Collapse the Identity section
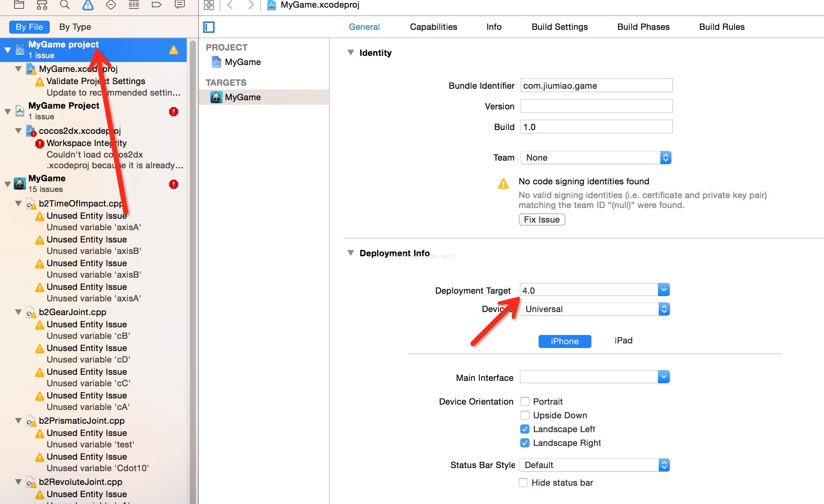The image size is (824, 504). tap(350, 53)
